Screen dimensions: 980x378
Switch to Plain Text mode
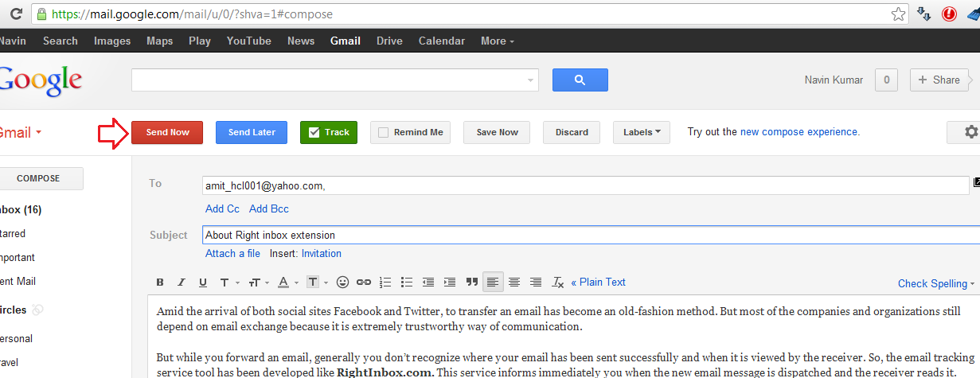598,282
